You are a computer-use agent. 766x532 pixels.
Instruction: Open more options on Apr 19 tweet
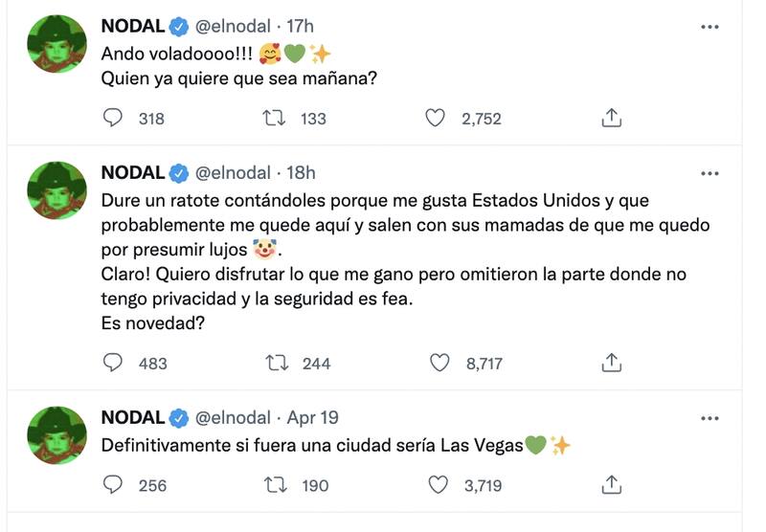(x=710, y=418)
